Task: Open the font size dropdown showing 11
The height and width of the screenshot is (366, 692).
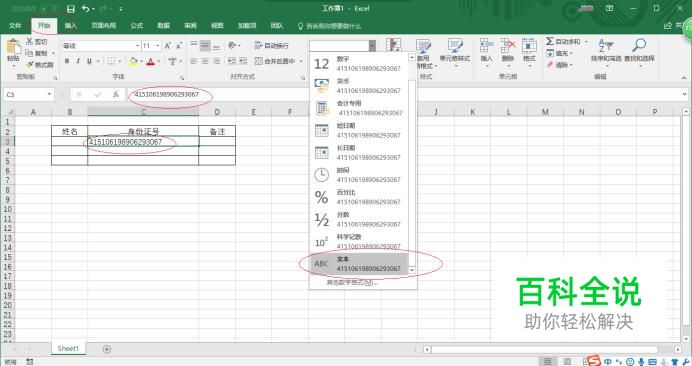Action: pos(158,46)
